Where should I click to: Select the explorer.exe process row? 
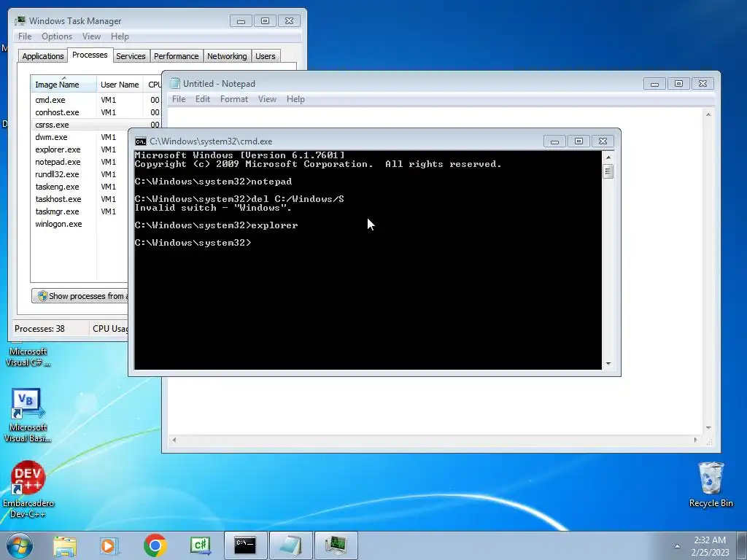(x=80, y=149)
